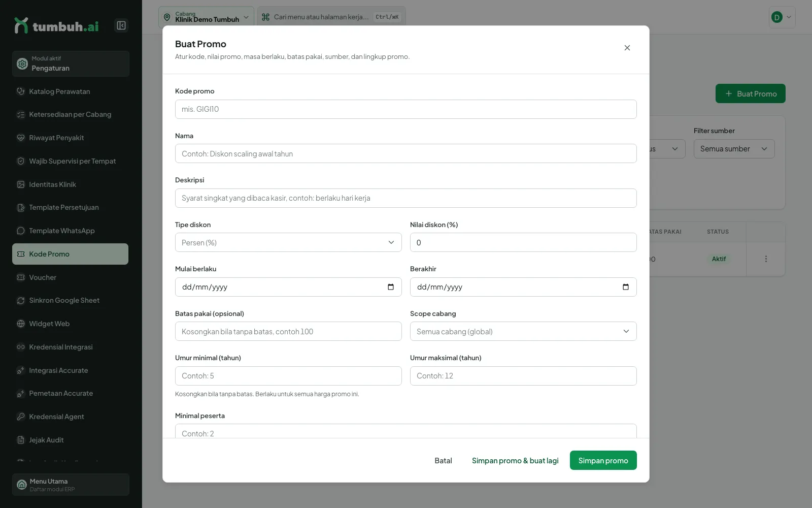Open the Kode Promo menu item
The width and height of the screenshot is (812, 508).
pos(70,254)
